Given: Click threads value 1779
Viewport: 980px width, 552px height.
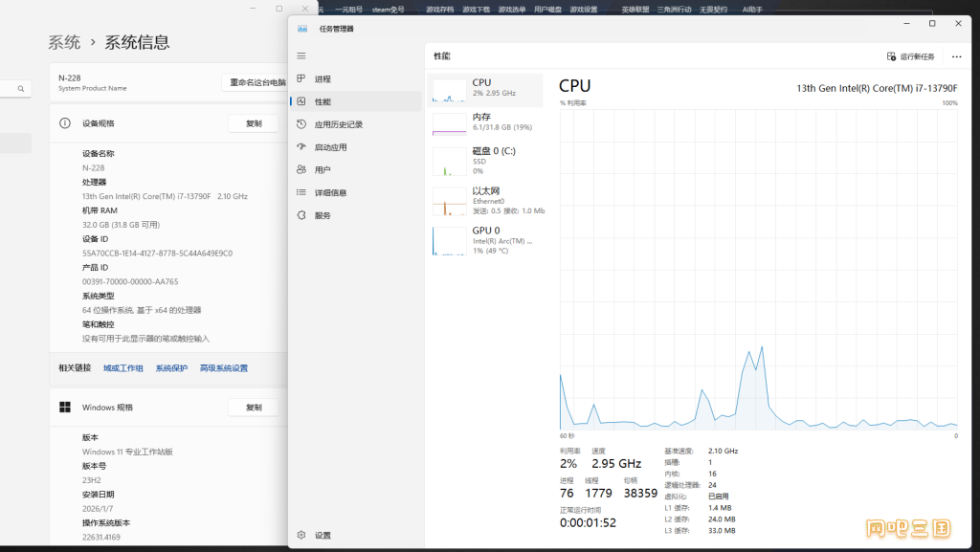Looking at the screenshot, I should coord(598,494).
